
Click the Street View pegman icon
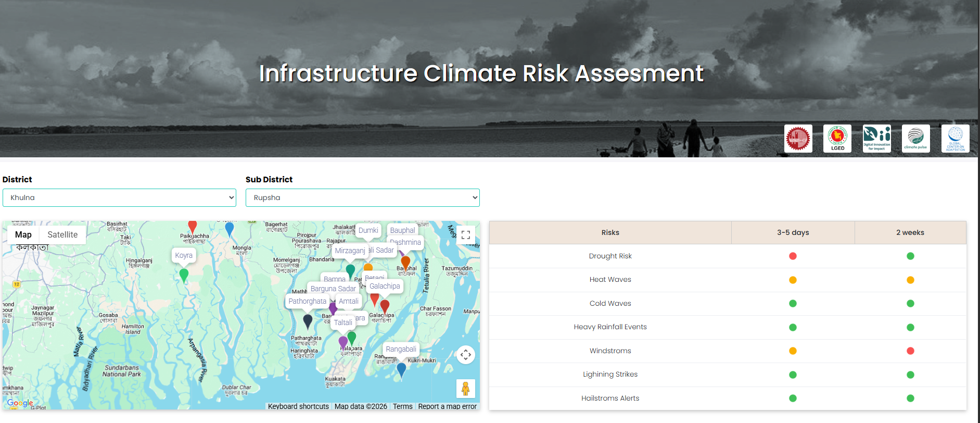(466, 389)
